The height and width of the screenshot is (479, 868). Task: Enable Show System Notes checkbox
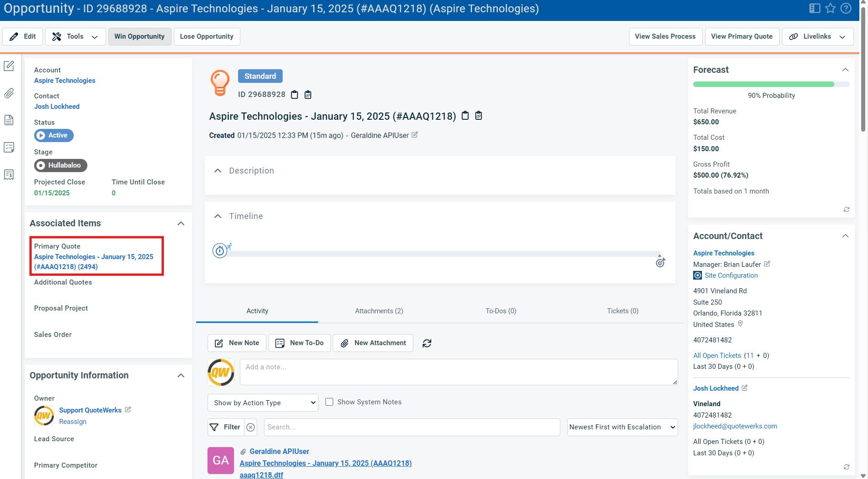click(x=329, y=402)
